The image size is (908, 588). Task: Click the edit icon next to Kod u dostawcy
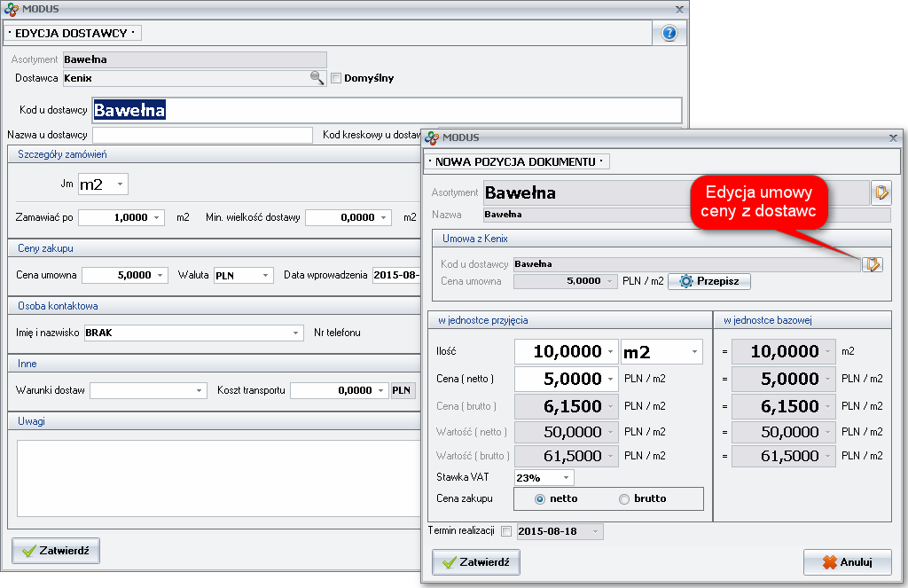click(x=873, y=264)
